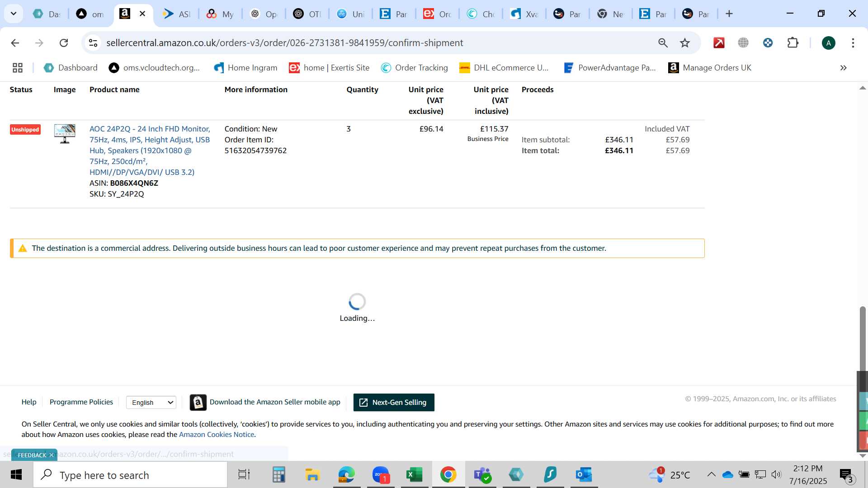Click the FEEDBACK button
This screenshot has width=868, height=488.
click(32, 455)
